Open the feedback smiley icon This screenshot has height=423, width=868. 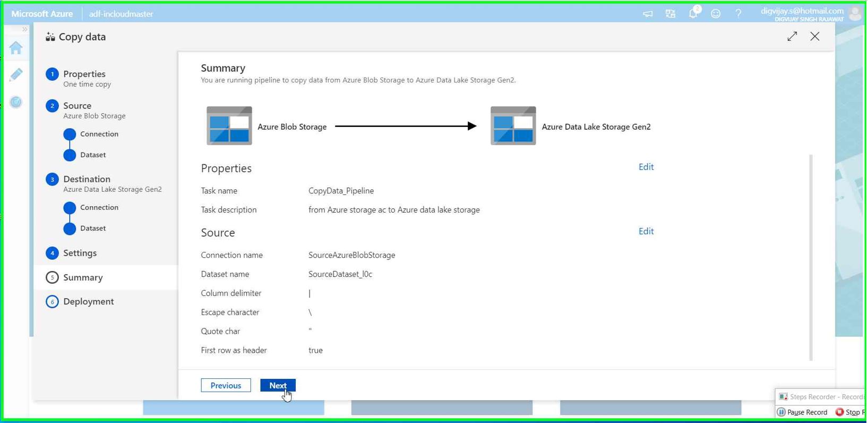click(716, 14)
